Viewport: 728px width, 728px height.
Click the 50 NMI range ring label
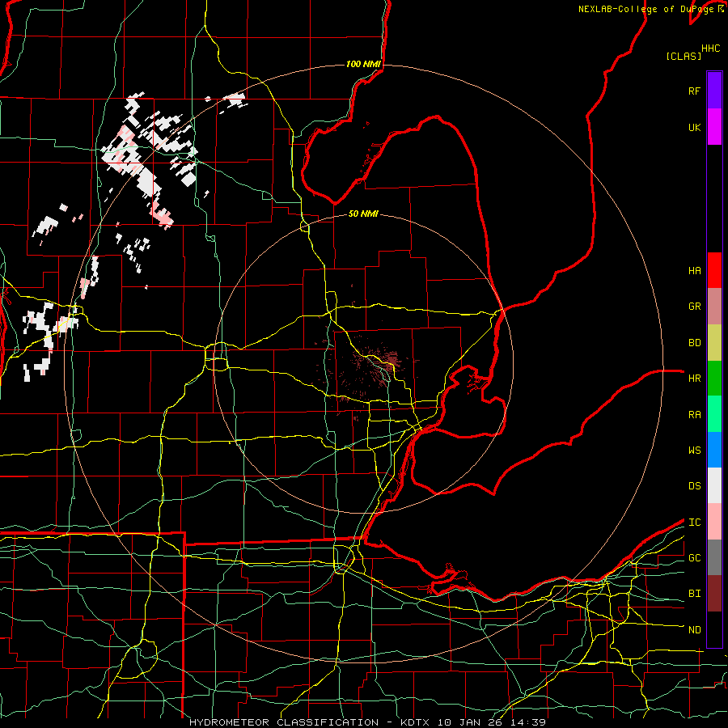click(x=363, y=214)
